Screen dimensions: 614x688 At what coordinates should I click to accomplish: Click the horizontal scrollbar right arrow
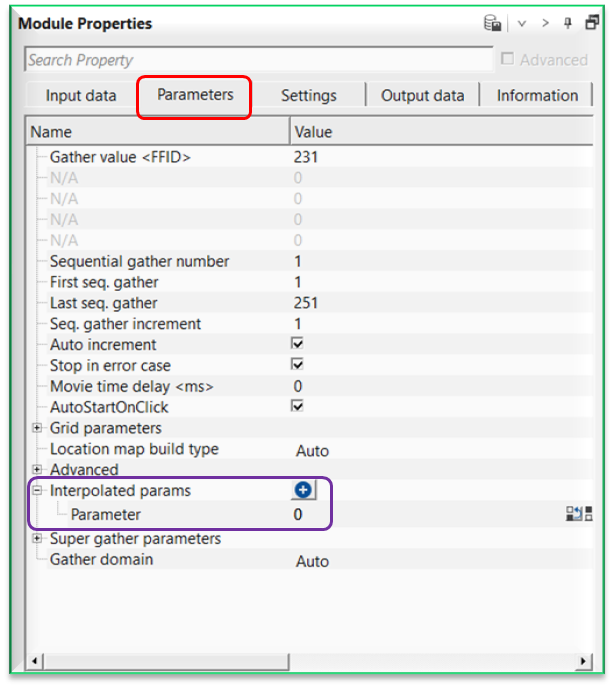(583, 661)
